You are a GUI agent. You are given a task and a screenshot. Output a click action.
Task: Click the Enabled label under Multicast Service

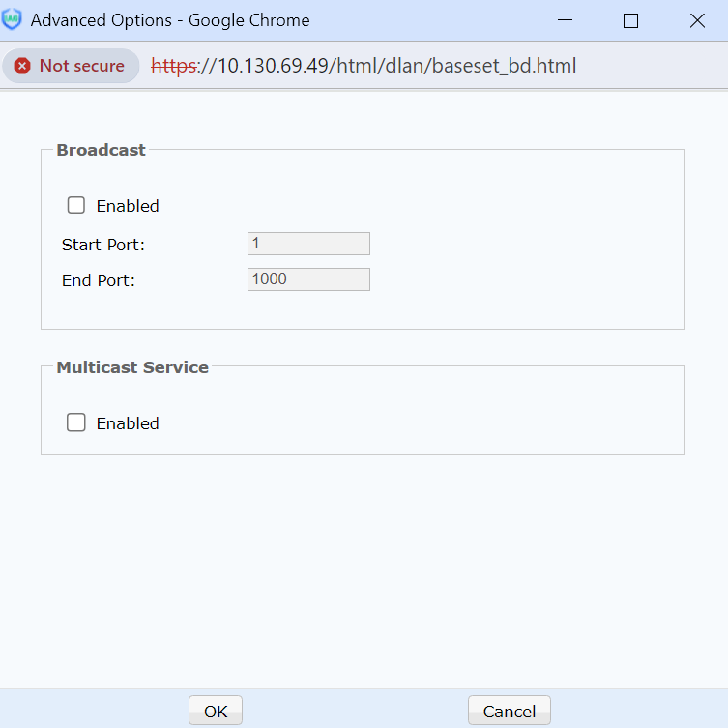[128, 423]
